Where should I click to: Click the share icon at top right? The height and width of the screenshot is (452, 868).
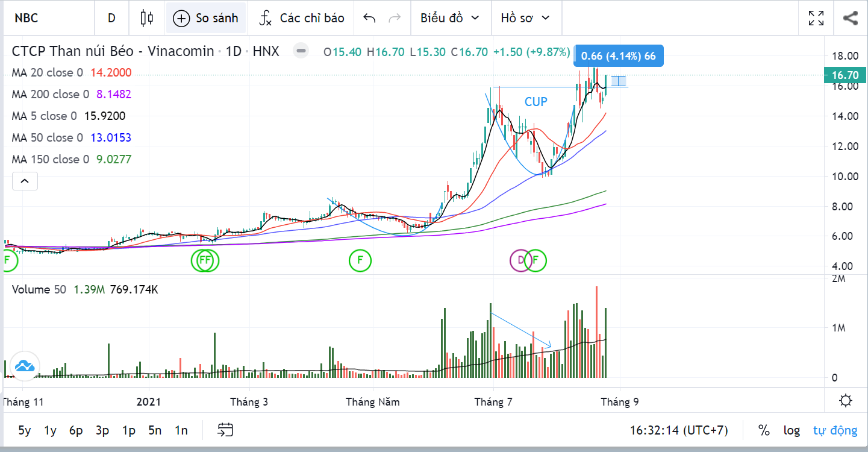pos(851,18)
